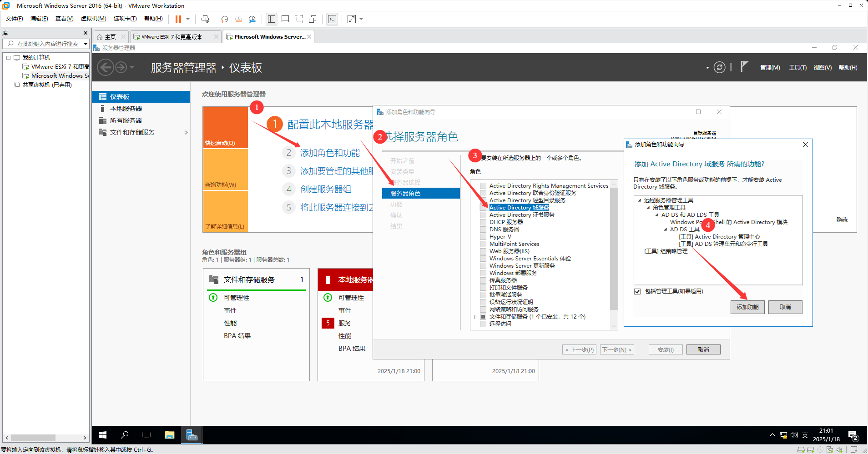Collapse the AD DS 工具 tree node
Image resolution: width=868 pixels, height=454 pixels.
[x=666, y=229]
